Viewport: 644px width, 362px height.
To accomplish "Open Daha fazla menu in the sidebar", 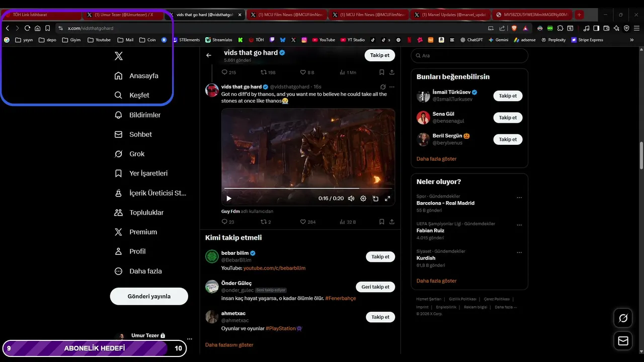I will 138,271.
